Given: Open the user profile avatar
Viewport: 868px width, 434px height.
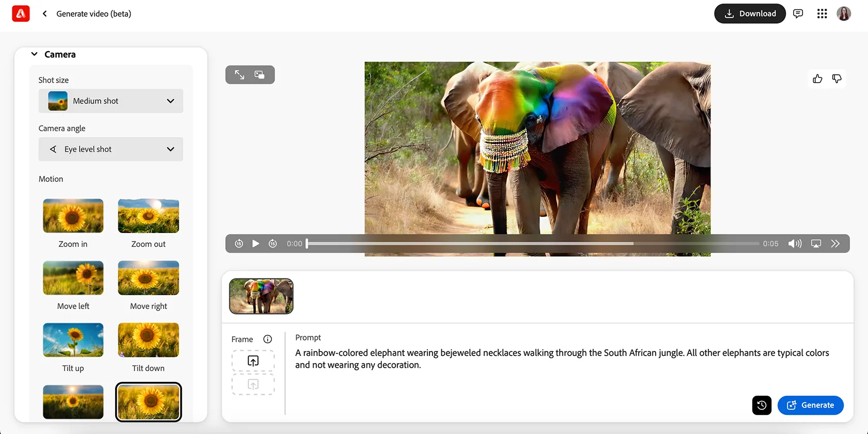Looking at the screenshot, I should pyautogui.click(x=844, y=13).
